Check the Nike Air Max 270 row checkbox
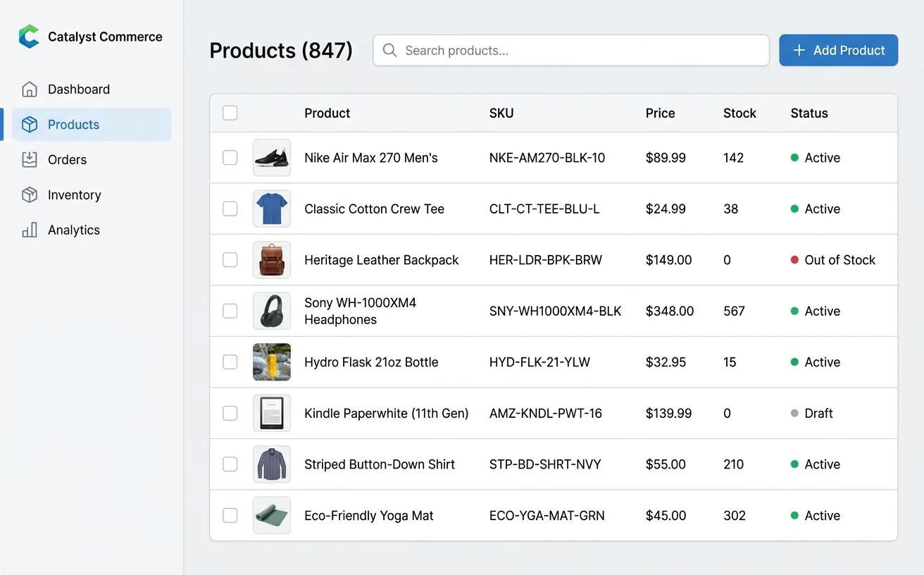 point(230,158)
